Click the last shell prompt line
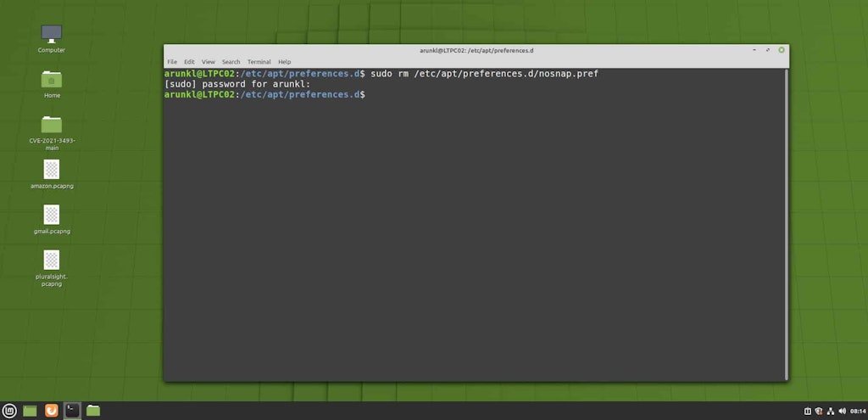 (x=264, y=95)
